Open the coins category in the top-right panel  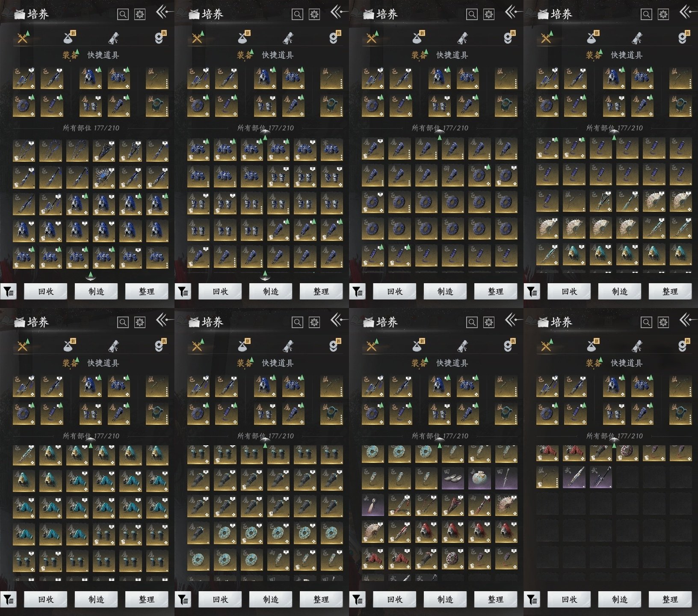pos(683,38)
